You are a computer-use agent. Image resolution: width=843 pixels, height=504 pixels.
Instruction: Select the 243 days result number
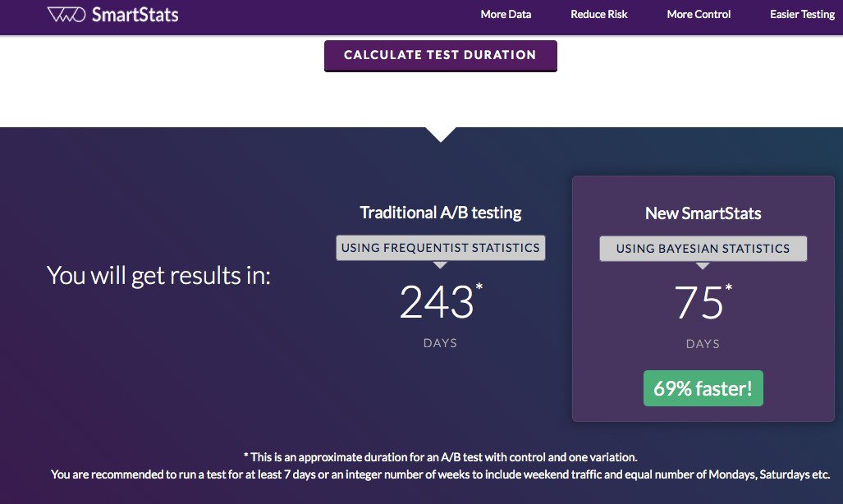pos(437,302)
